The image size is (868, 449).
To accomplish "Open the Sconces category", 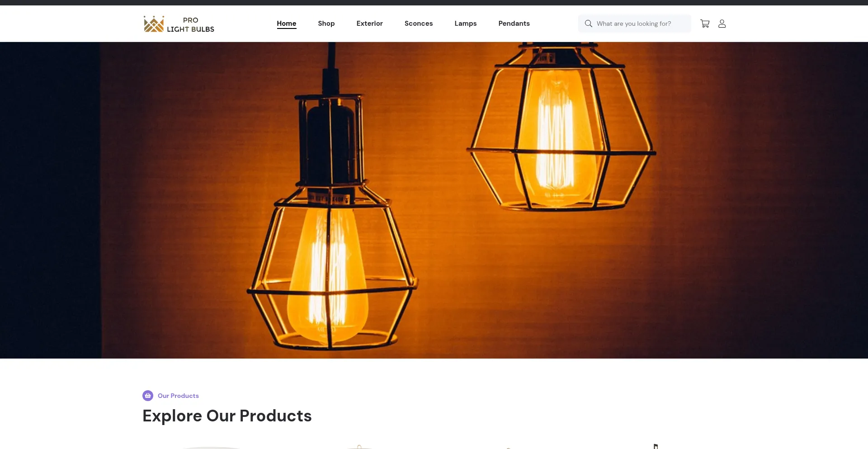I will 419,24.
